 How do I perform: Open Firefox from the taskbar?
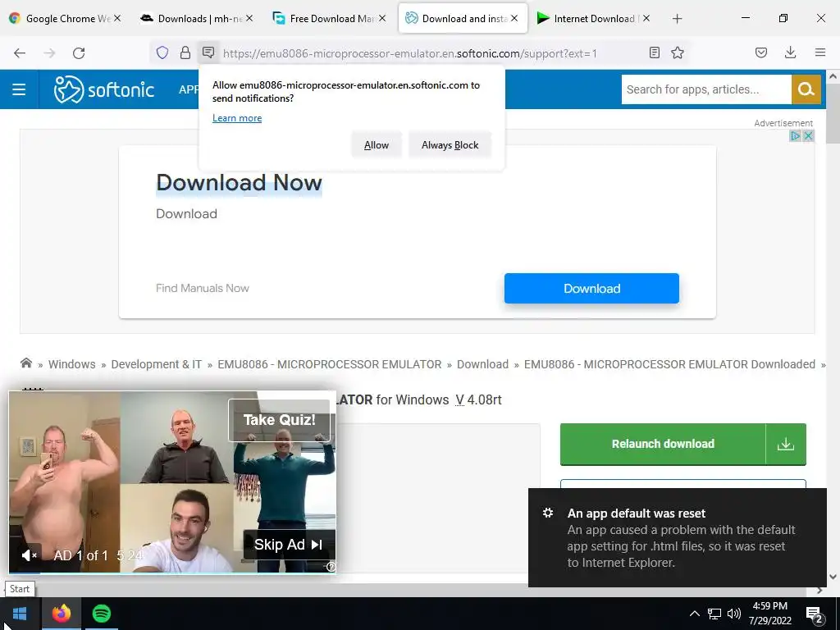click(x=61, y=614)
